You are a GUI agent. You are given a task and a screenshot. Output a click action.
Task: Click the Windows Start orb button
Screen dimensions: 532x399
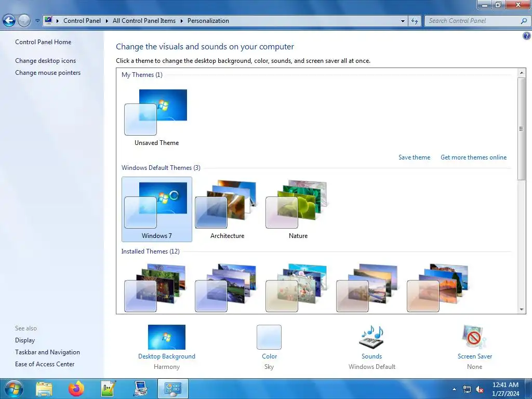(x=14, y=389)
